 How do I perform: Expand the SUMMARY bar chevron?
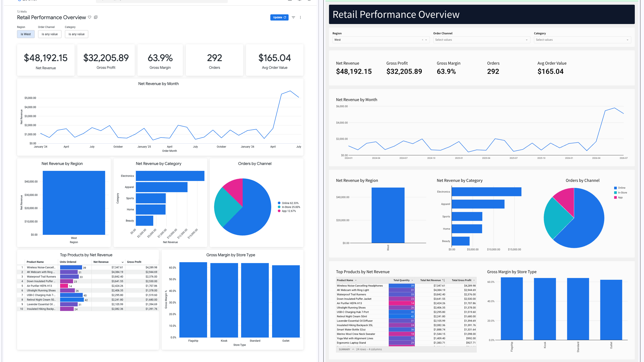tap(353, 349)
